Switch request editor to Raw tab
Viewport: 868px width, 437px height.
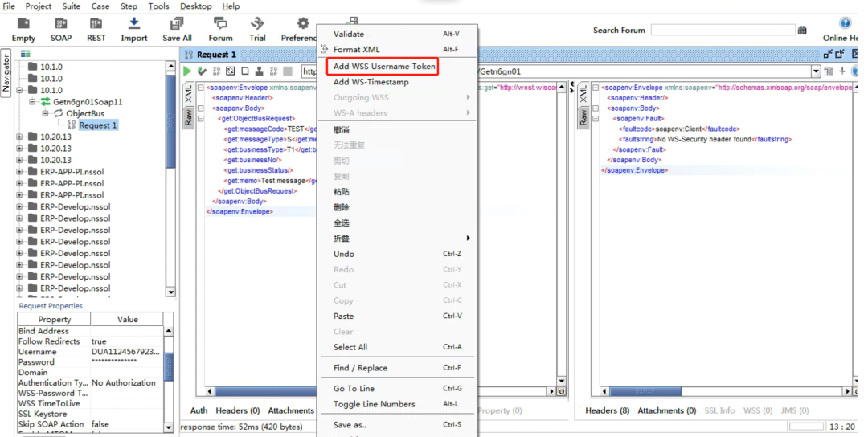point(188,116)
